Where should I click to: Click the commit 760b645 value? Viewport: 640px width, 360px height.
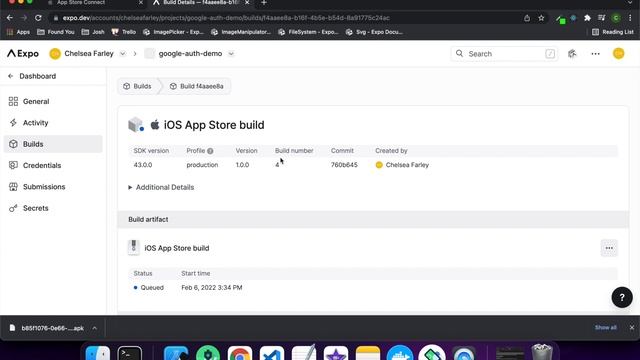[x=344, y=165]
